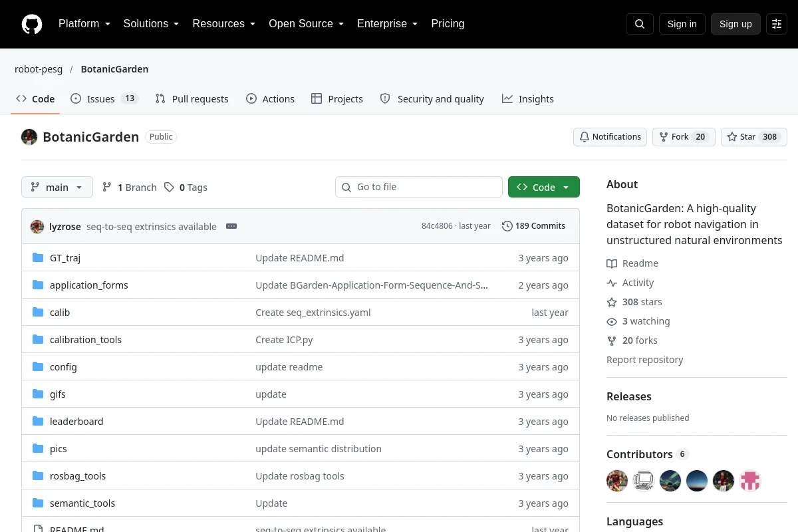Click the first contributor avatar
This screenshot has height=532, width=798.
click(617, 481)
